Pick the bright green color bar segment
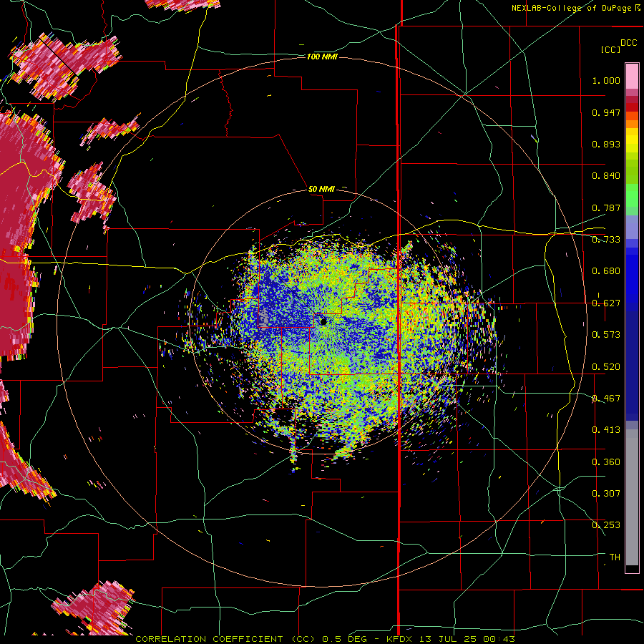Image resolution: width=644 pixels, height=644 pixels. click(x=632, y=195)
